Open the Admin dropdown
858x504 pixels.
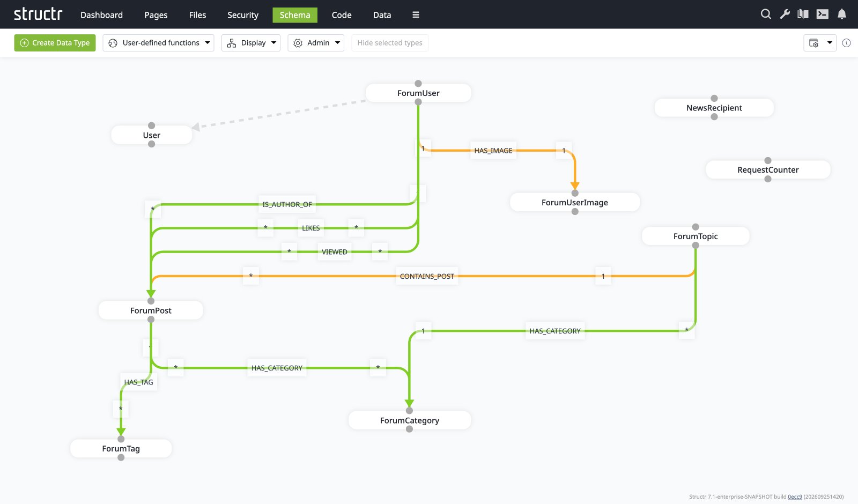click(x=316, y=43)
